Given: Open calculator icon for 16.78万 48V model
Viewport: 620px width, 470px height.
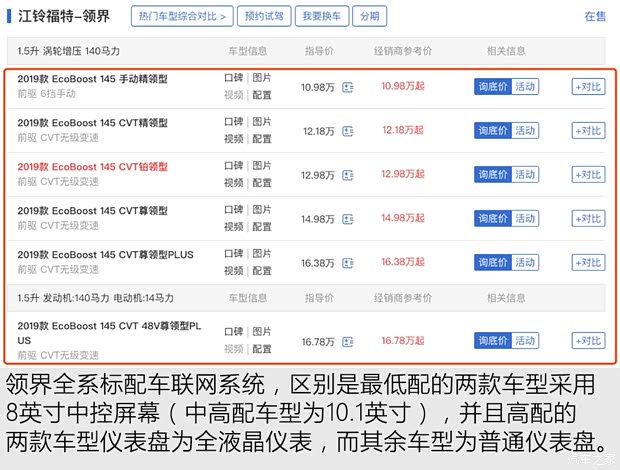Looking at the screenshot, I should pyautogui.click(x=348, y=341).
